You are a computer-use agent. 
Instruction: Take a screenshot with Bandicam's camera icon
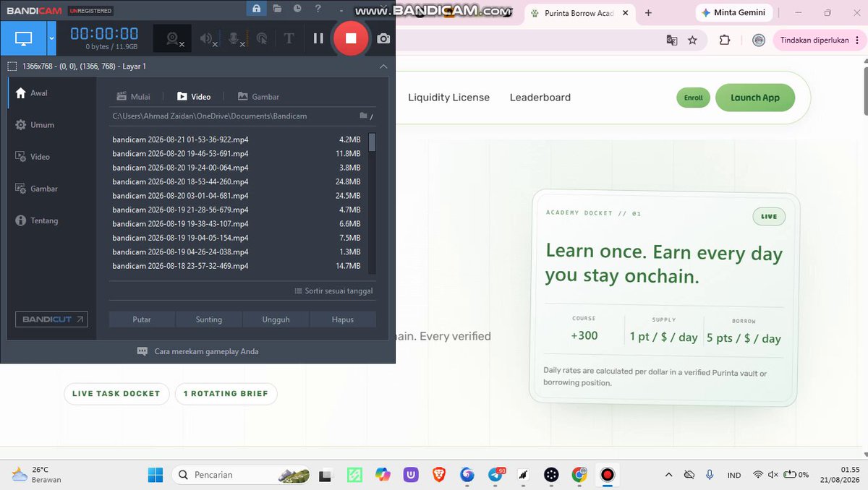383,38
